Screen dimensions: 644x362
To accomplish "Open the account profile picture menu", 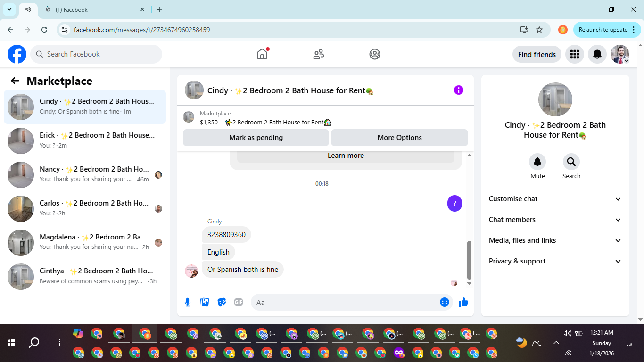I will tap(620, 54).
